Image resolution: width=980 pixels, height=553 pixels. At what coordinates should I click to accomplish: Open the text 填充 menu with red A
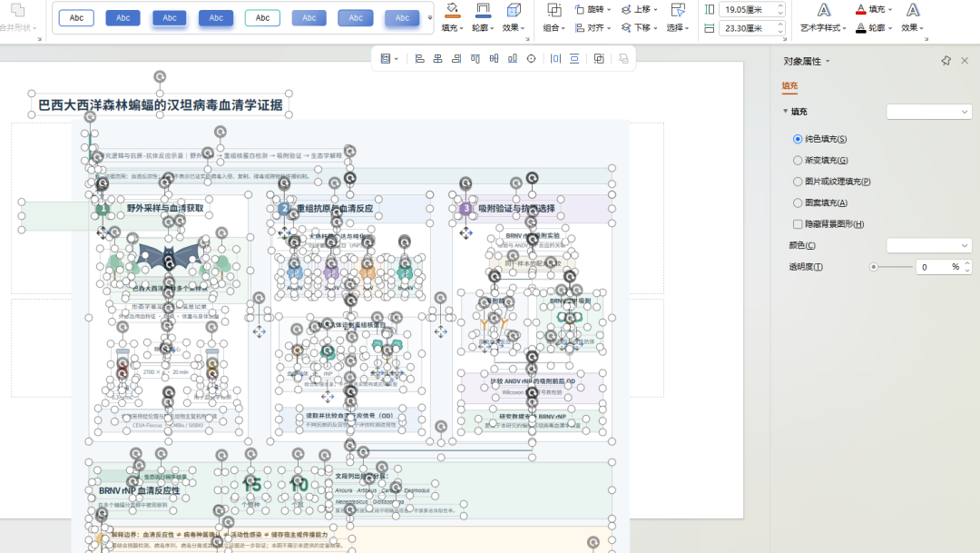point(874,9)
